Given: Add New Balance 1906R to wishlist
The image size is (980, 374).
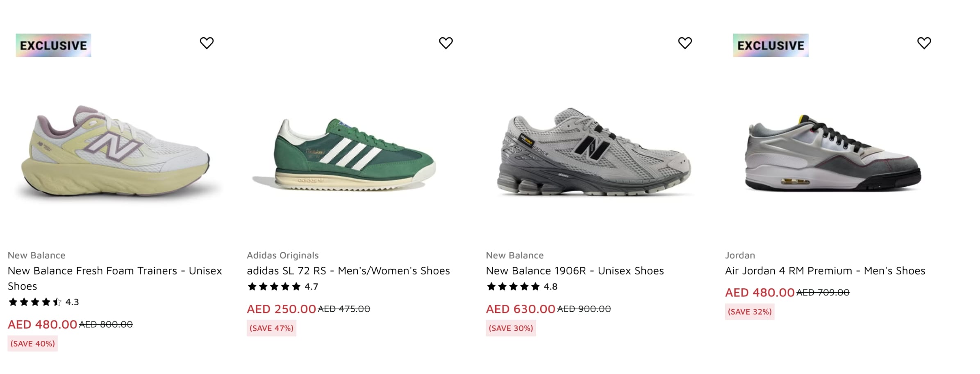Looking at the screenshot, I should pyautogui.click(x=684, y=43).
